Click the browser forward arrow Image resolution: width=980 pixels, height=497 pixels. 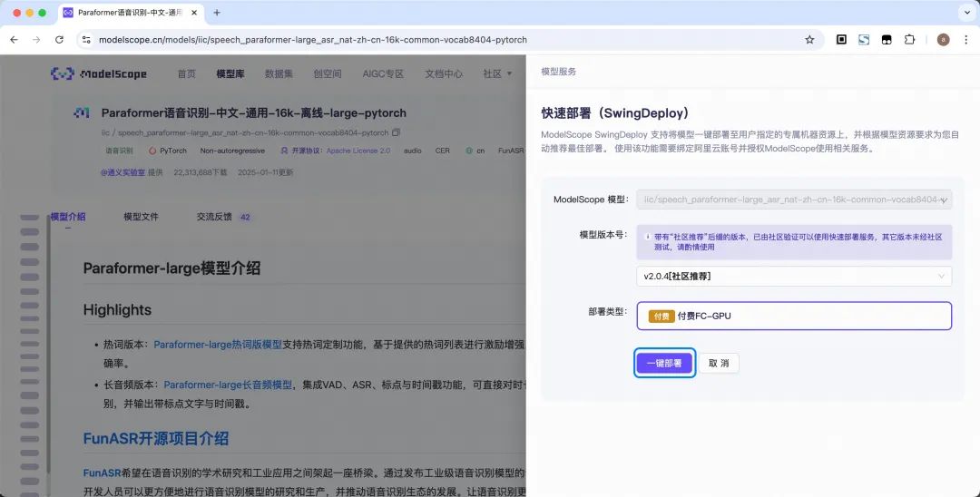coord(36,39)
